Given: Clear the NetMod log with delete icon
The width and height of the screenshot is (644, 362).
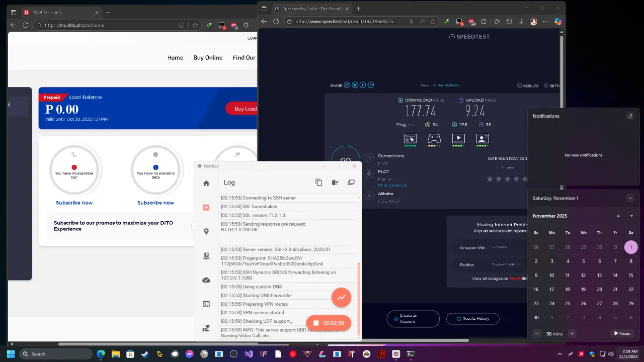Looking at the screenshot, I should 335,183.
